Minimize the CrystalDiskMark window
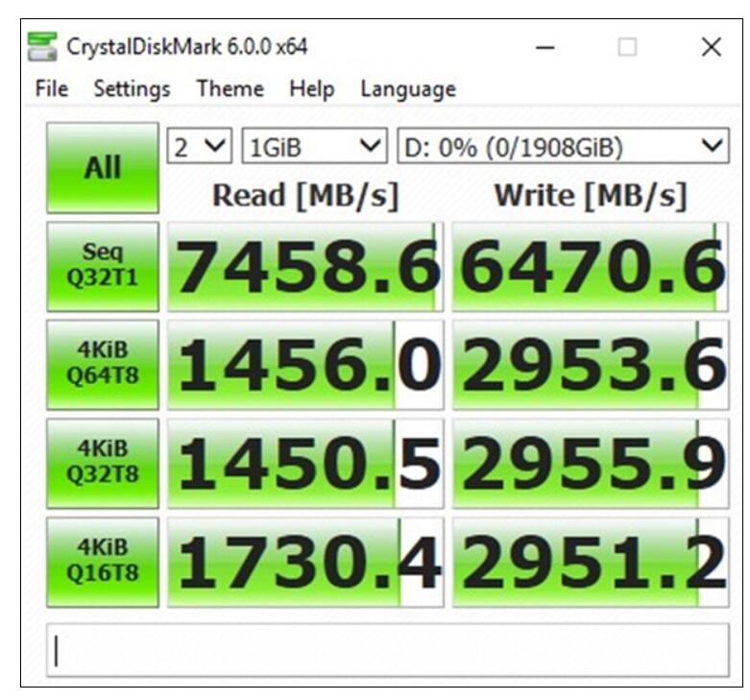The width and height of the screenshot is (750, 700). [x=544, y=47]
